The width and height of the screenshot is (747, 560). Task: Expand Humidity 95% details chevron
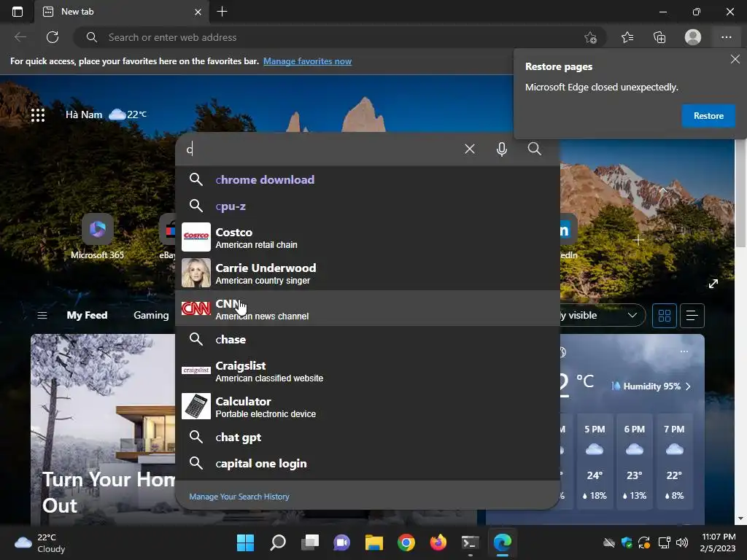point(688,386)
